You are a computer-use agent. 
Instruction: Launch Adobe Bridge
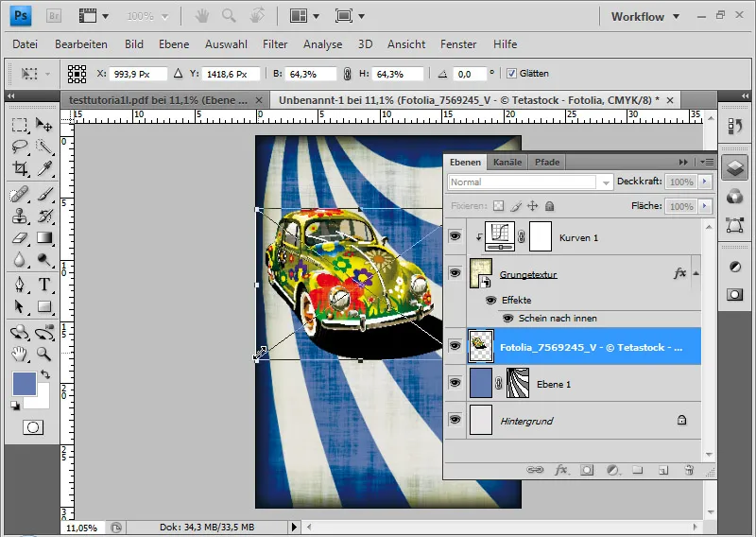(x=54, y=16)
